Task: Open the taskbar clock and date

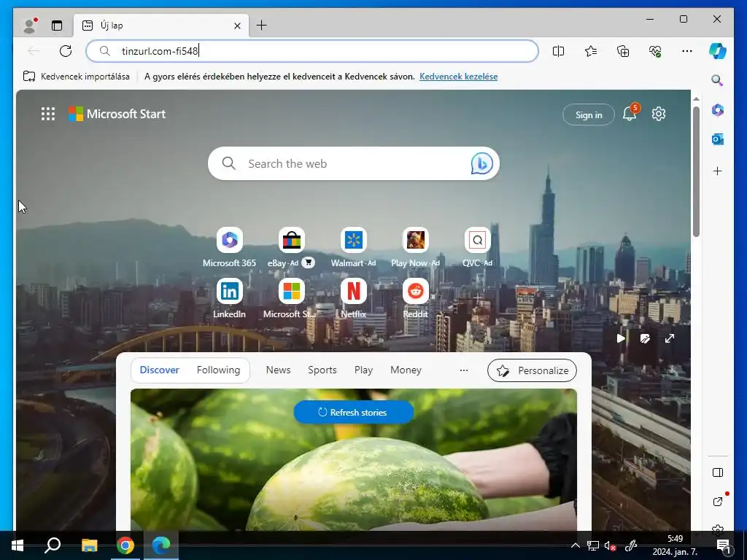Action: [675, 545]
